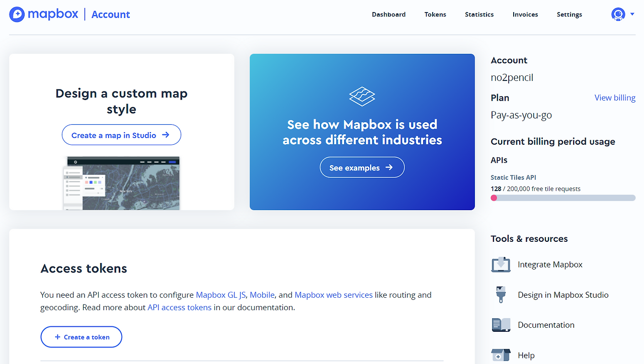Open the Statistics page
This screenshot has height=364, width=644.
click(479, 14)
